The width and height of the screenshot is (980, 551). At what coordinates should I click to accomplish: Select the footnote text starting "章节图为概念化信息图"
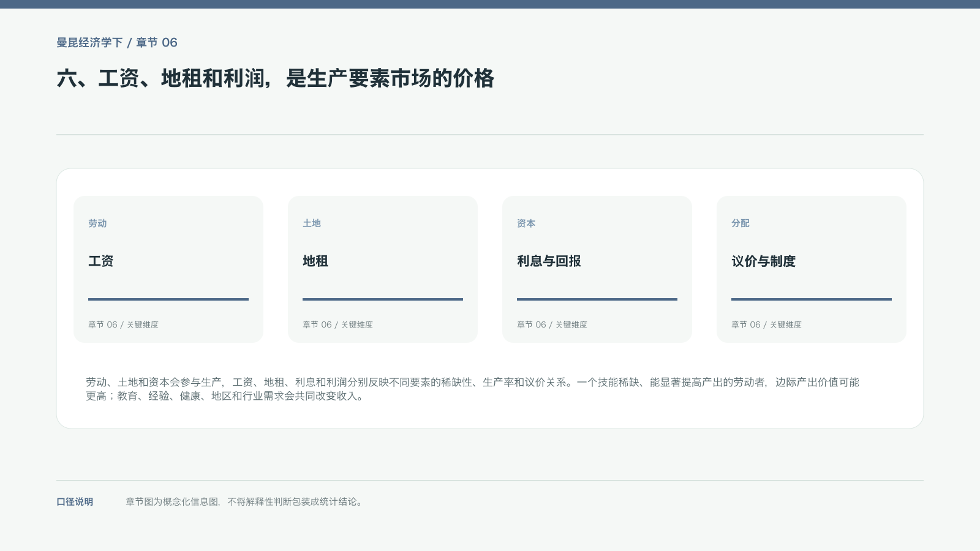pos(245,502)
